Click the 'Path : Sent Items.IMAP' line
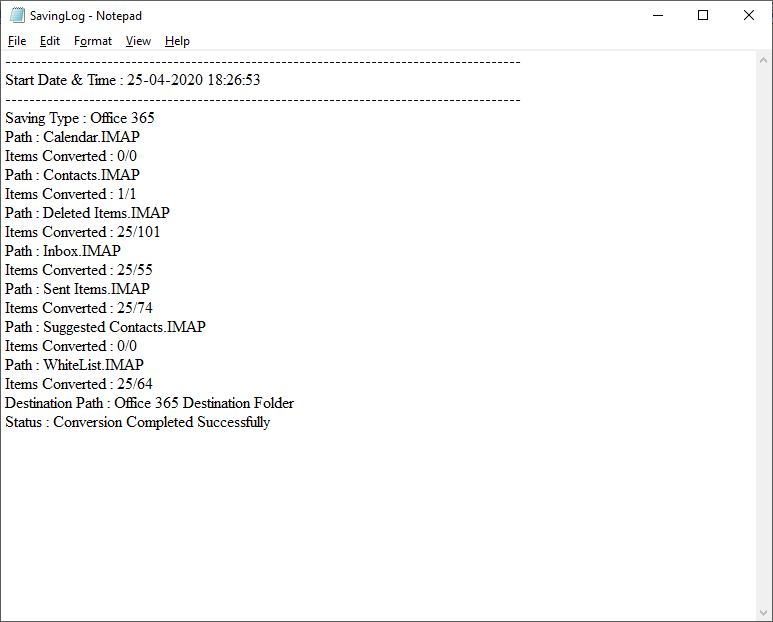773x622 pixels. 77,289
